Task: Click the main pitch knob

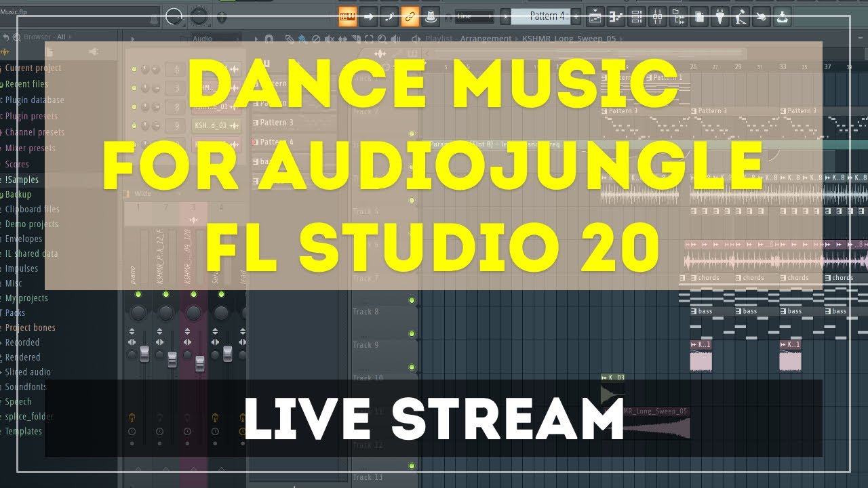Action: point(199,16)
